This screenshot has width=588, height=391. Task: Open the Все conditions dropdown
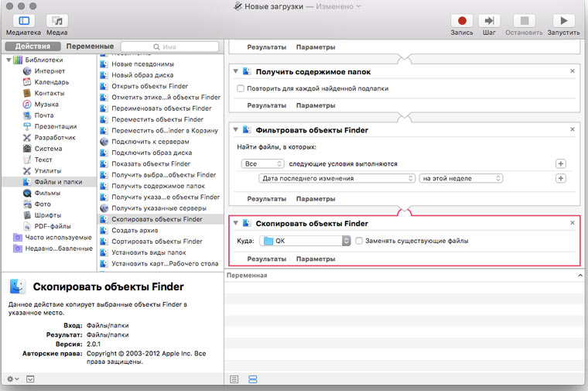262,163
